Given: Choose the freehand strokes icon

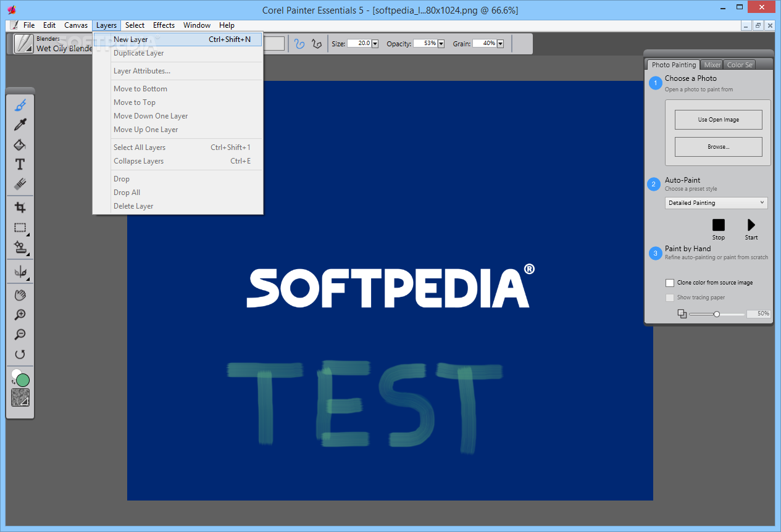Looking at the screenshot, I should tap(299, 44).
